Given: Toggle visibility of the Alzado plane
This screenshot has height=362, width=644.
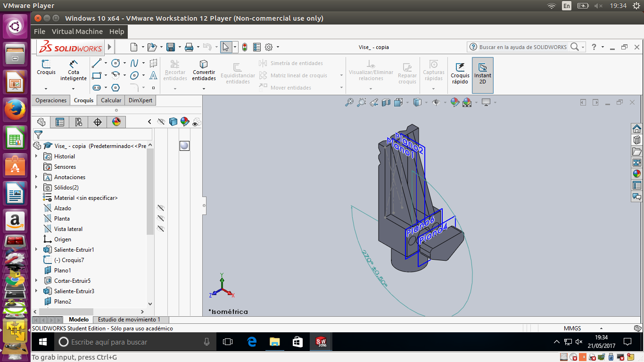Looking at the screenshot, I should 161,208.
